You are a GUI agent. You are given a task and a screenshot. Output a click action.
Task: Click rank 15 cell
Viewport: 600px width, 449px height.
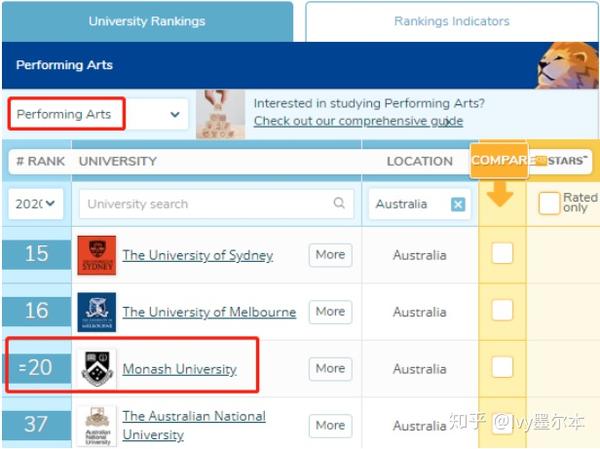click(37, 254)
